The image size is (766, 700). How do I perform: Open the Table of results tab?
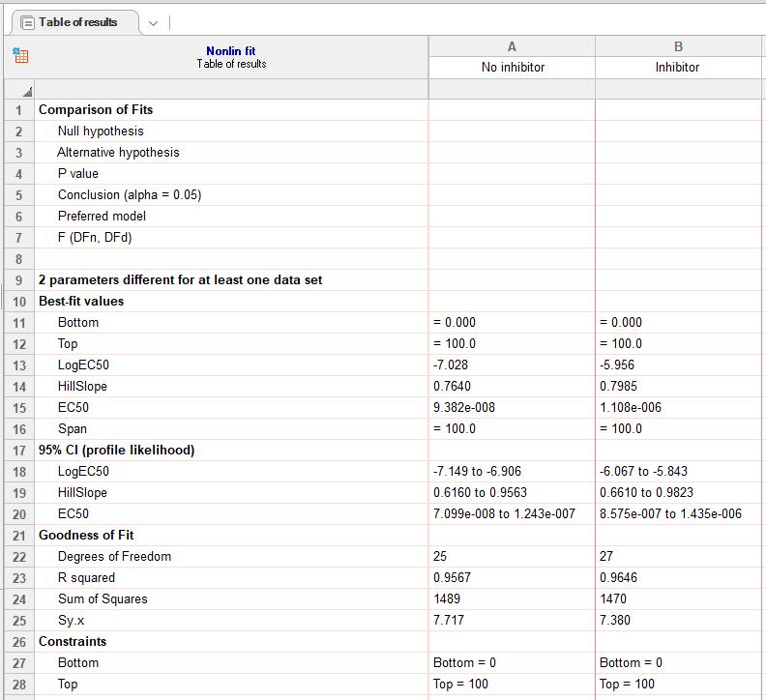point(77,22)
